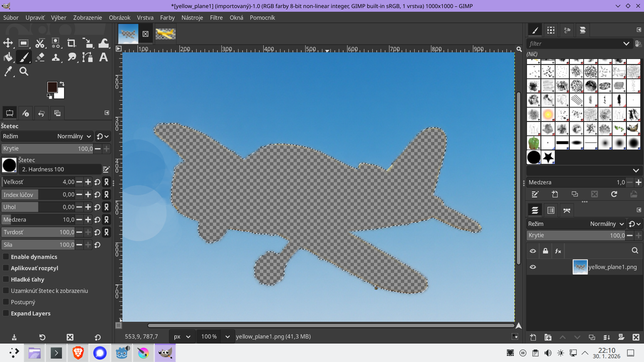Viewport: 644px width, 362px height.
Task: Switch to the yellow plane image tab
Action: click(x=165, y=34)
